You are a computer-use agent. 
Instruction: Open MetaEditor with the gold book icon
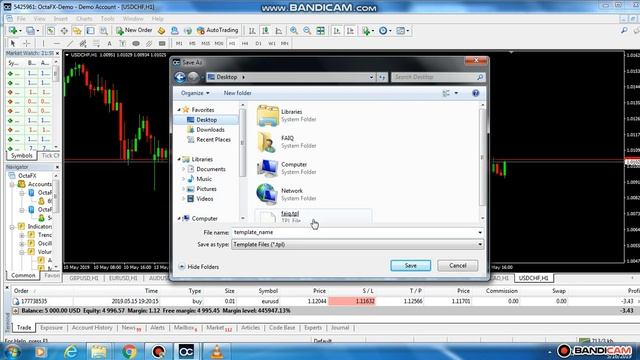(161, 31)
